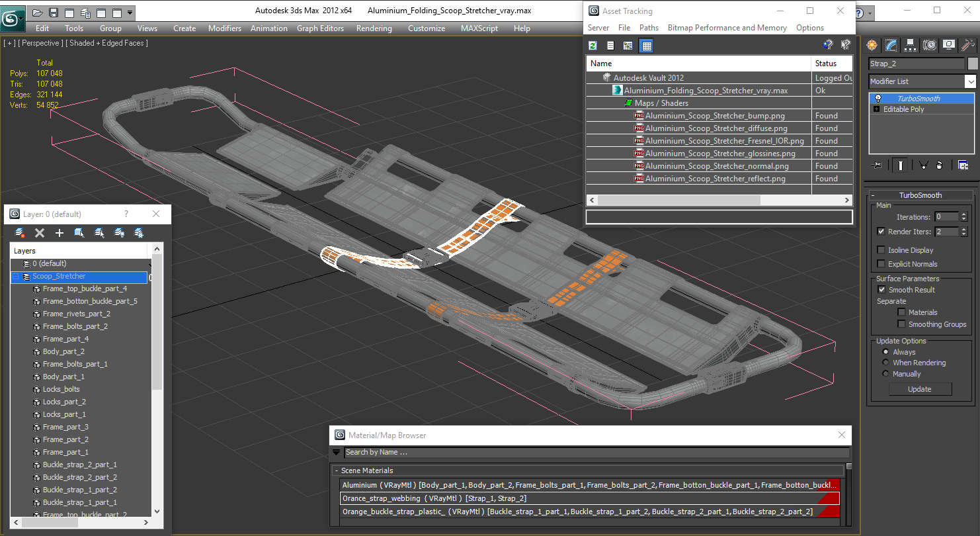The width and height of the screenshot is (980, 536).
Task: Select Aluminium_Scoop_Stretcher_diffuse.png asset
Action: pos(716,128)
